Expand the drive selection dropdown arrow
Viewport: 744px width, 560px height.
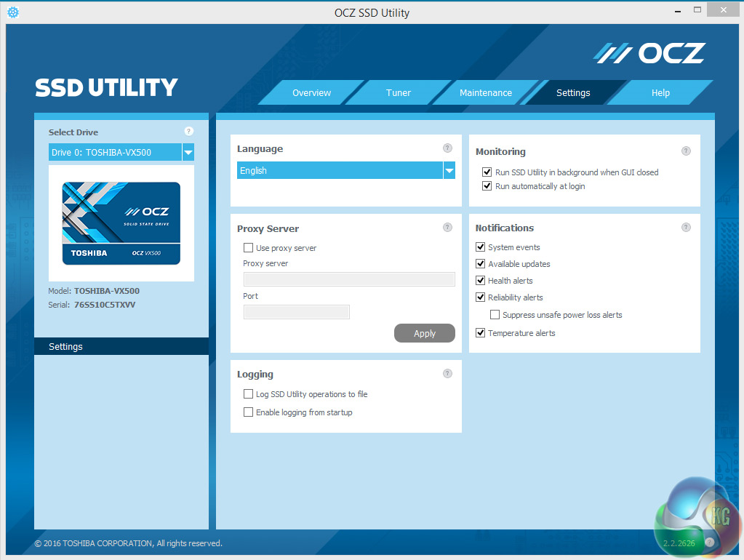coord(188,152)
